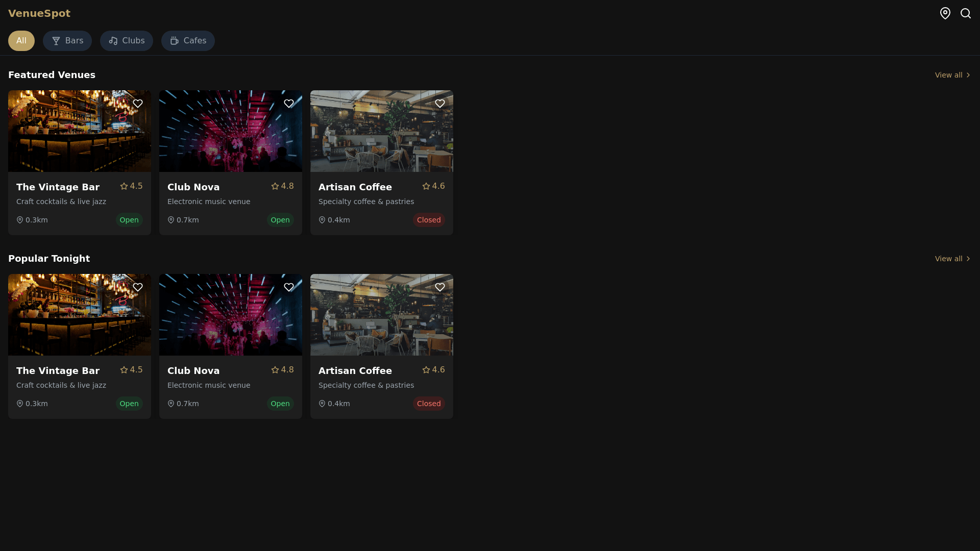
Task: Favorite Artisan Coffee in Popular Tonight
Action: coord(440,287)
